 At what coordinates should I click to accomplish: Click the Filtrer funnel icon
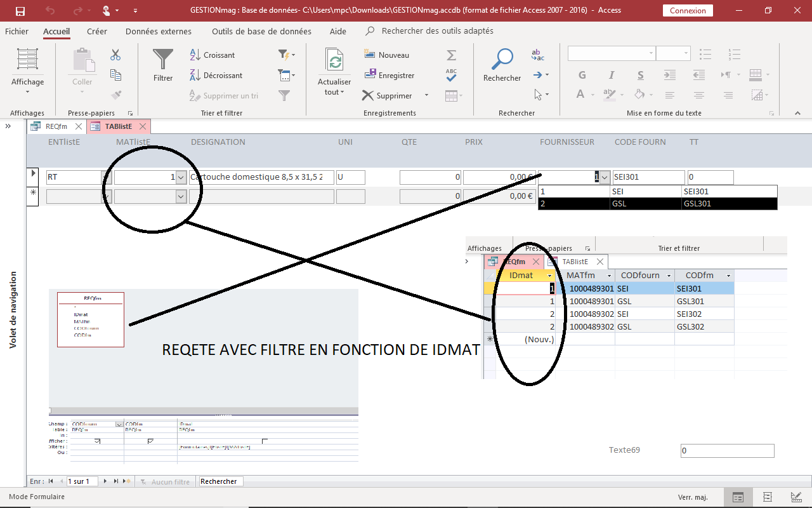click(x=163, y=59)
